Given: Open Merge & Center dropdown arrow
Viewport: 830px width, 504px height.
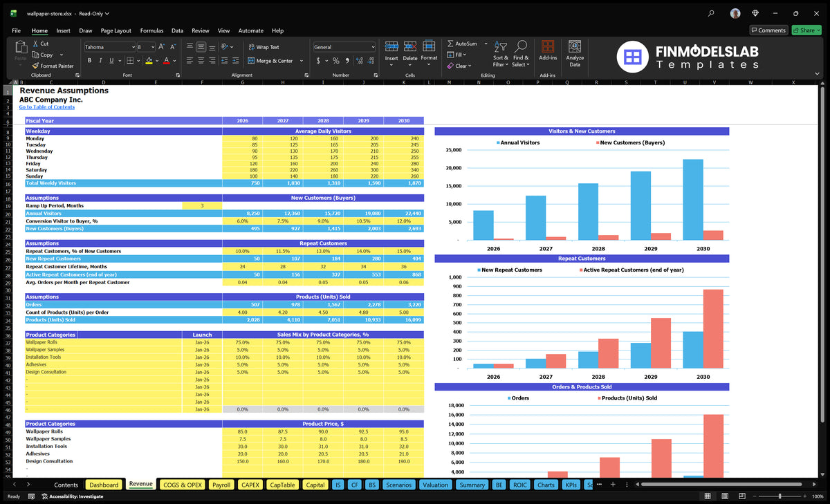Looking at the screenshot, I should [300, 61].
